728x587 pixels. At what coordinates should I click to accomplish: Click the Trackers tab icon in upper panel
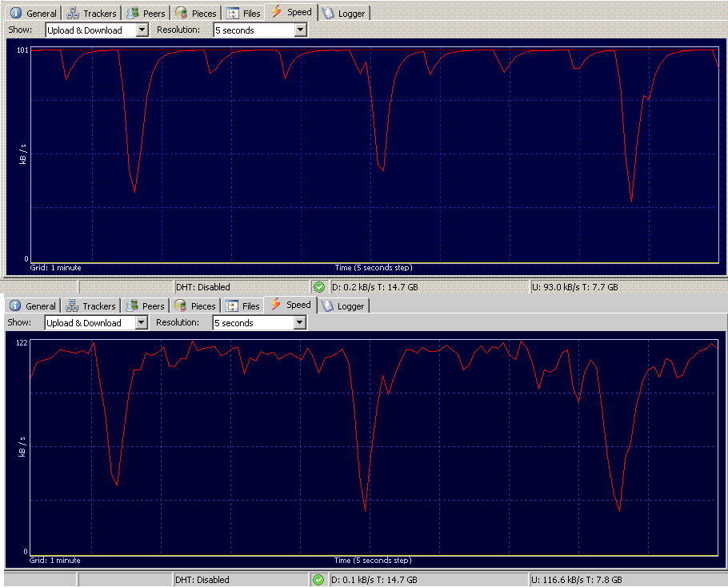[73, 14]
